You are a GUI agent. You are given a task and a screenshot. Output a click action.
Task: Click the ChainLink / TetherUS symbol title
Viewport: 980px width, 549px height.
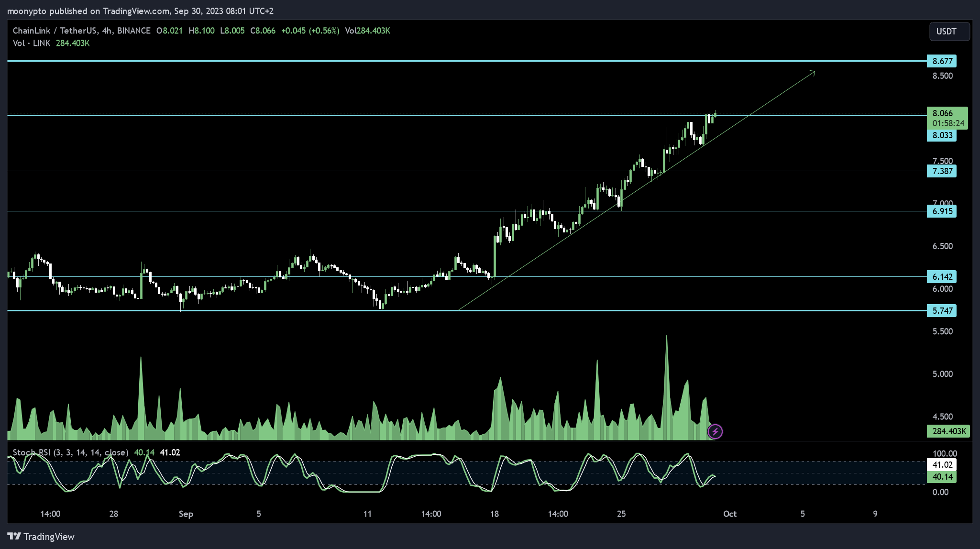click(x=81, y=31)
